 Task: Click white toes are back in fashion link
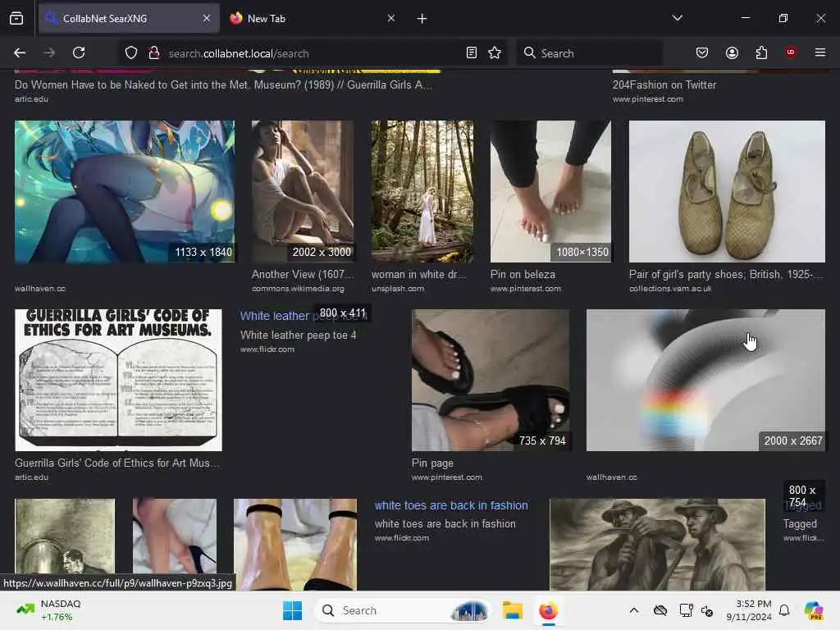point(451,505)
